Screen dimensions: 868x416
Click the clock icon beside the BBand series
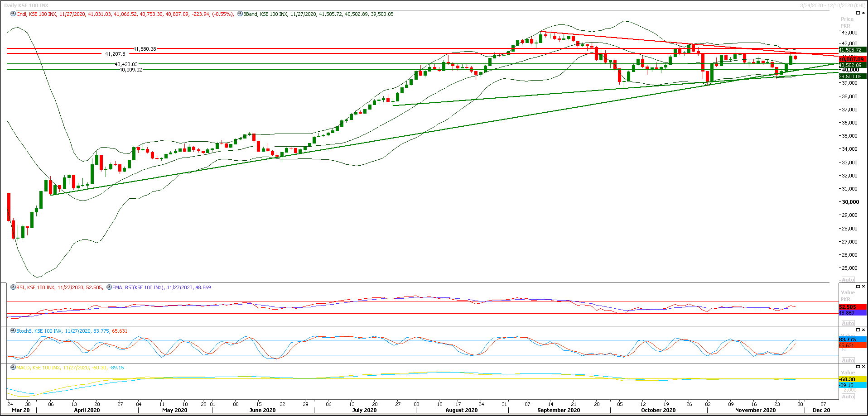click(x=240, y=14)
